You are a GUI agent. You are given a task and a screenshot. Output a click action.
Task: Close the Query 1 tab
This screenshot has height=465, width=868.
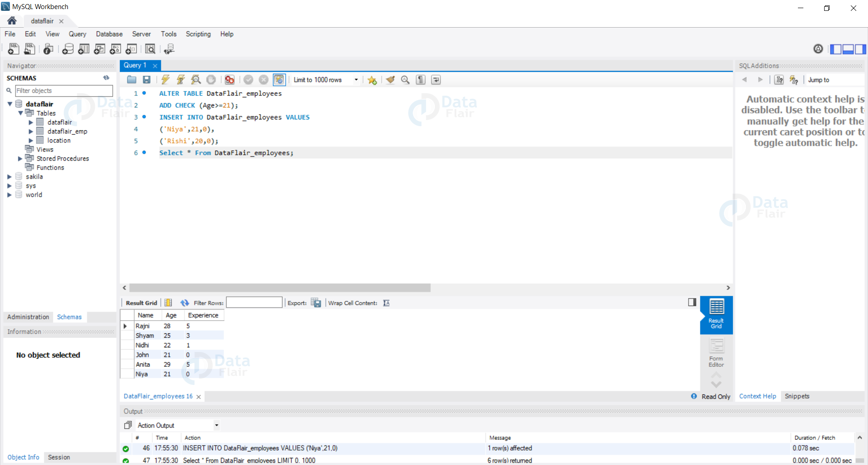pyautogui.click(x=155, y=66)
